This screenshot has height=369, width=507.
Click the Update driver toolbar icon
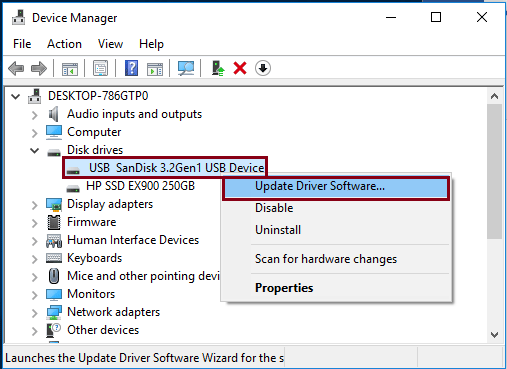click(218, 68)
